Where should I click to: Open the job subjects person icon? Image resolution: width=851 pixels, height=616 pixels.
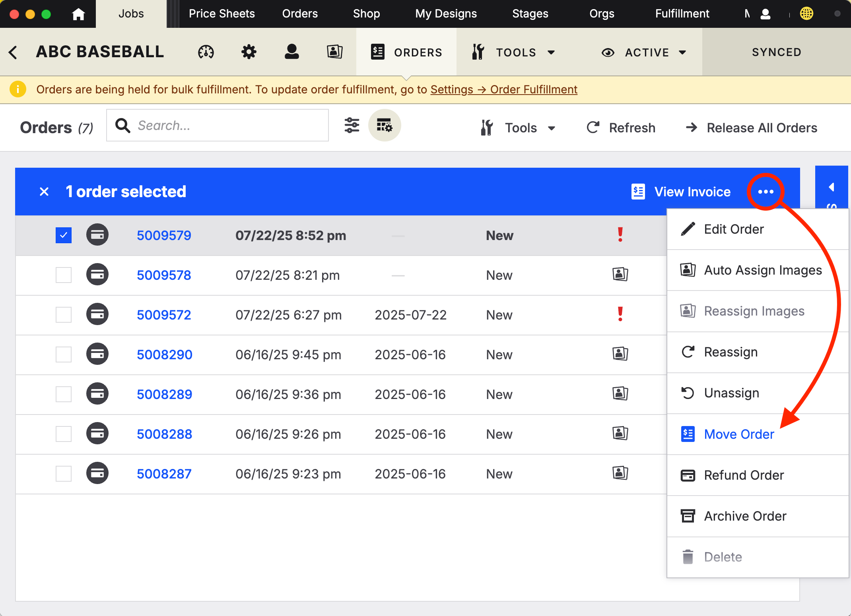(x=291, y=52)
